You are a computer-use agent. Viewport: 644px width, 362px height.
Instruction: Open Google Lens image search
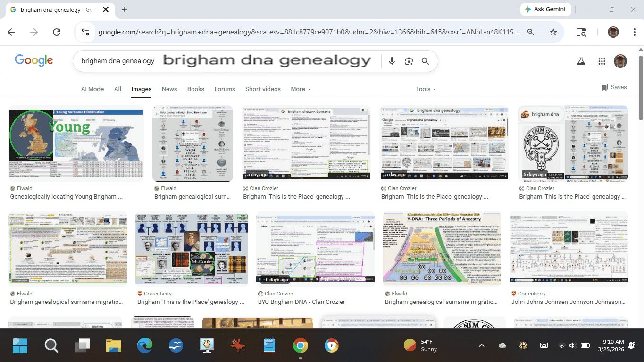pyautogui.click(x=409, y=61)
